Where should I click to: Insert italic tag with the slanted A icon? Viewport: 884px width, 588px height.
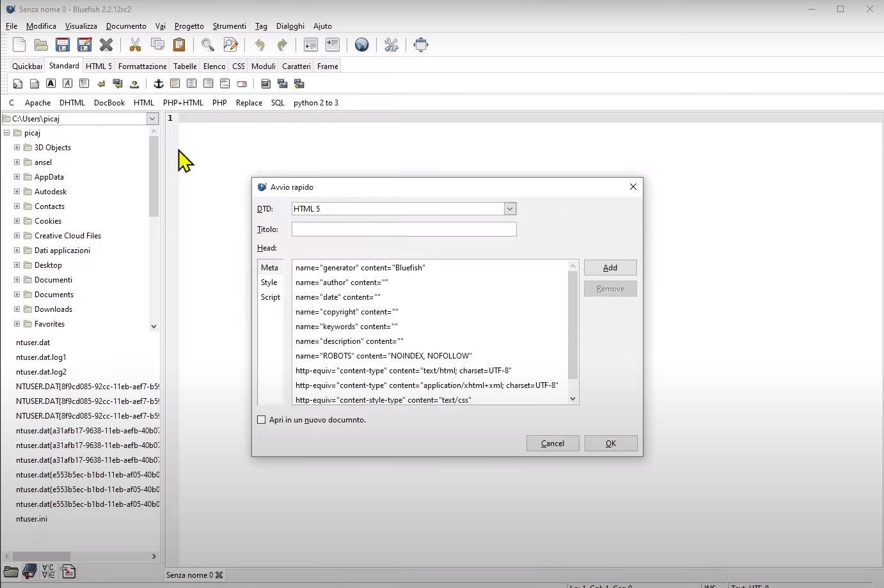[68, 84]
